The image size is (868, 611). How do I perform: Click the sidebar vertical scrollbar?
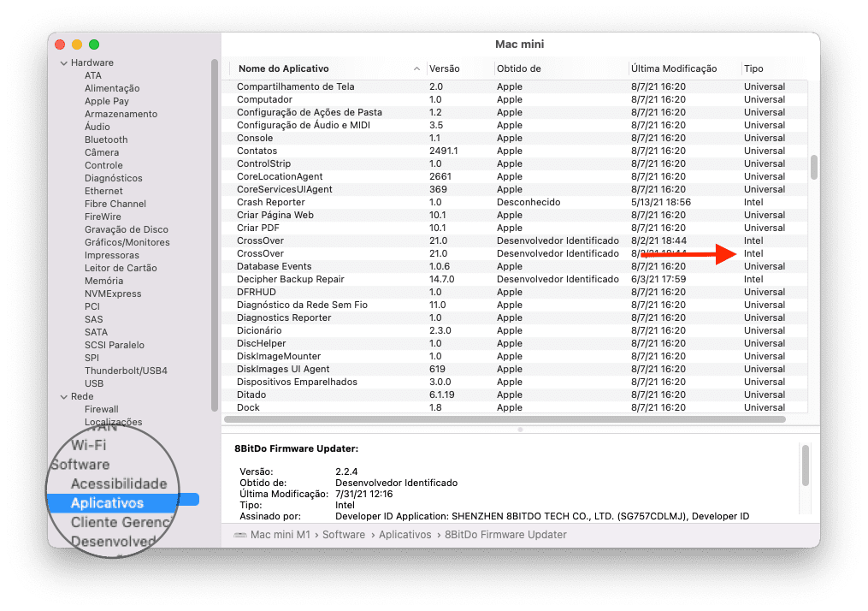tap(215, 235)
